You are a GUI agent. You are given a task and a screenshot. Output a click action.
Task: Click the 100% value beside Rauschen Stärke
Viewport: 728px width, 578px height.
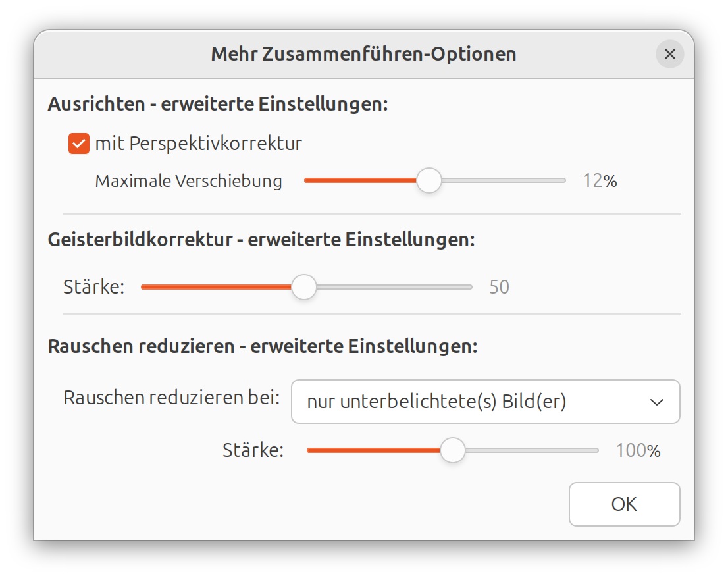(637, 451)
